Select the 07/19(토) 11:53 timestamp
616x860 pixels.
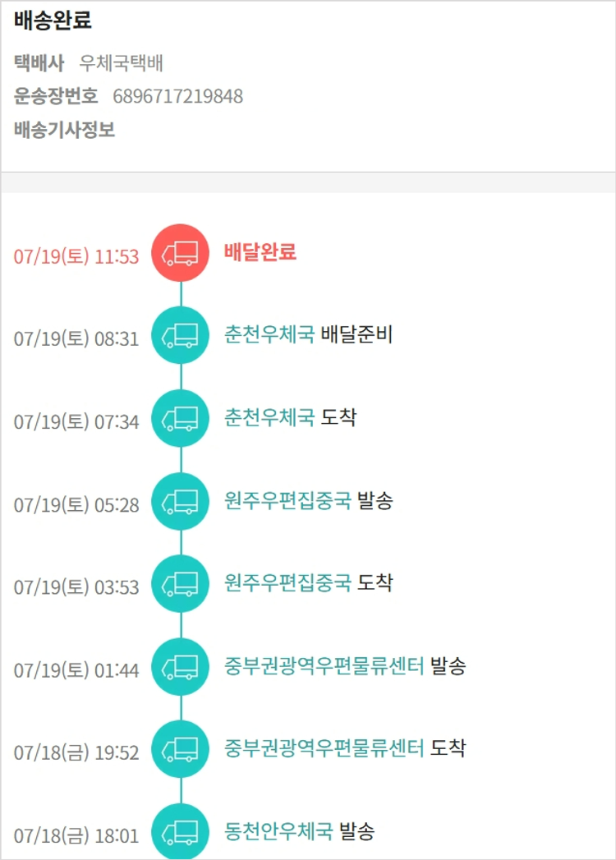pos(76,256)
